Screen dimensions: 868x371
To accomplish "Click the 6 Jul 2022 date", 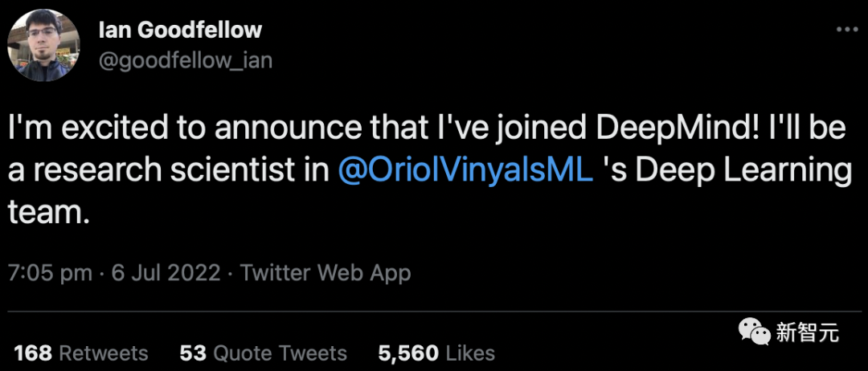I will coord(166,272).
